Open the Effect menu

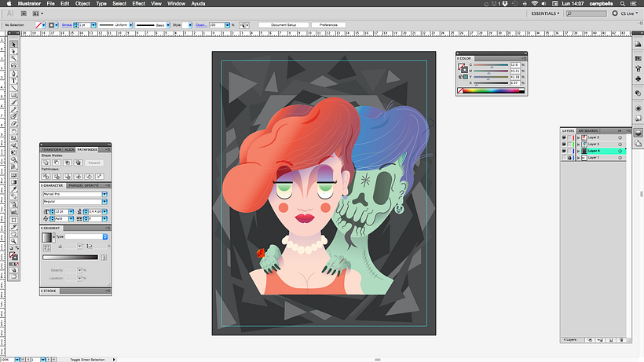pos(138,4)
